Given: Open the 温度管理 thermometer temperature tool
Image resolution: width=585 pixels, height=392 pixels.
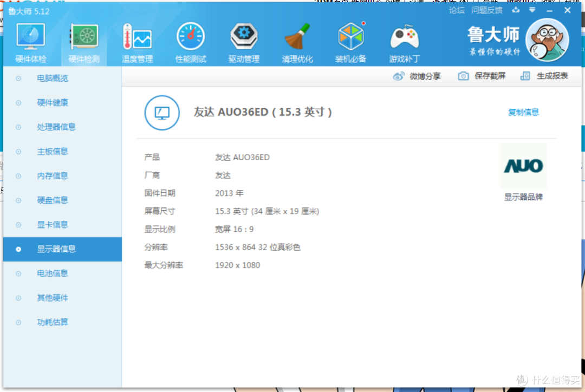Looking at the screenshot, I should pyautogui.click(x=137, y=41).
